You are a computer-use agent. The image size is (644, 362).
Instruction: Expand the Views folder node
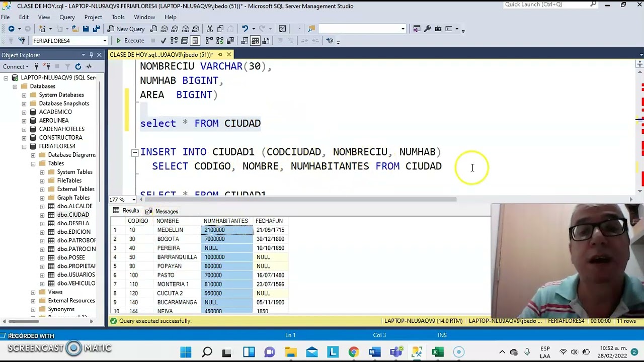click(33, 292)
